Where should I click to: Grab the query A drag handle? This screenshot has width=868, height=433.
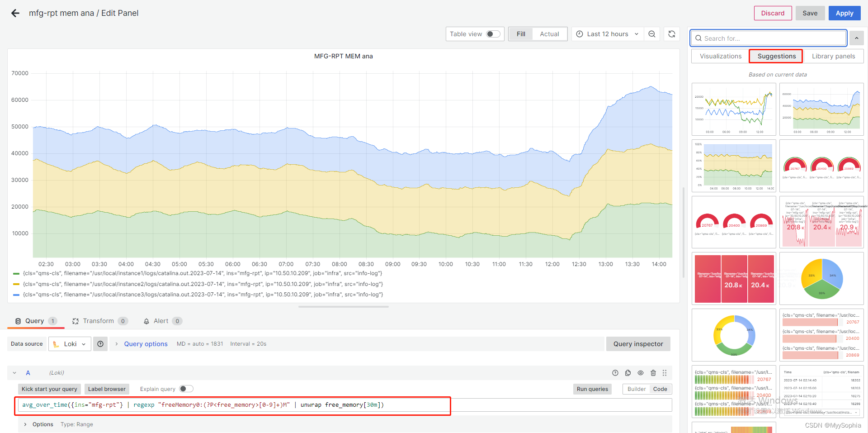665,373
